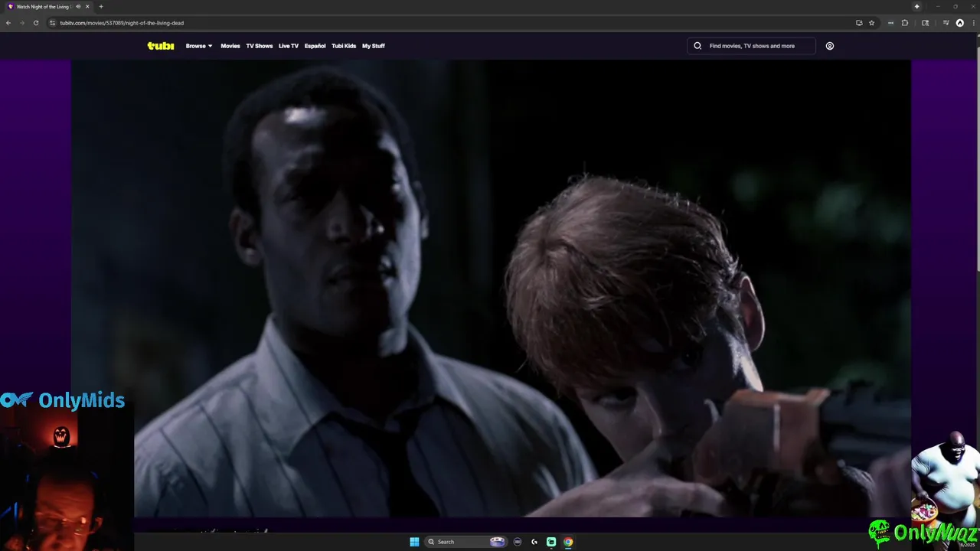
Task: Open the Chrome three-dot menu
Action: click(x=972, y=23)
